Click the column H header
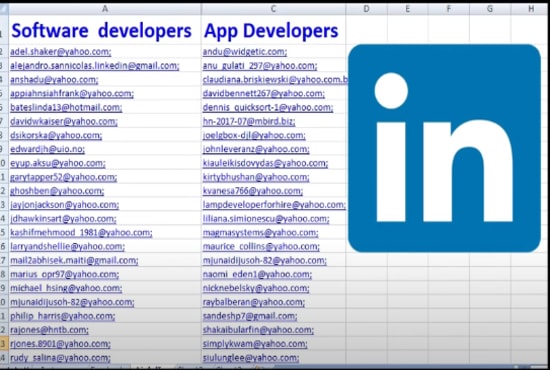 pos(530,9)
